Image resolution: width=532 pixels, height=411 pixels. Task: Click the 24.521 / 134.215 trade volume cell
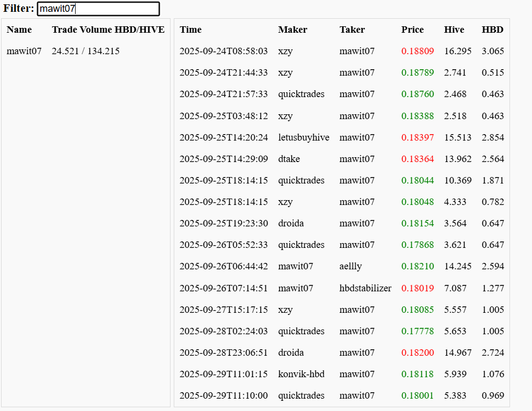86,51
